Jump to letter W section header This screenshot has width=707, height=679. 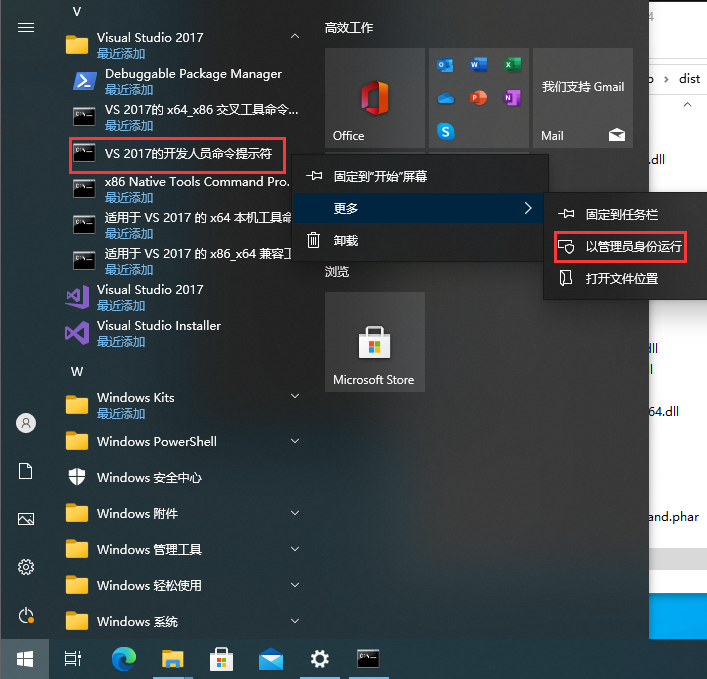coord(77,372)
